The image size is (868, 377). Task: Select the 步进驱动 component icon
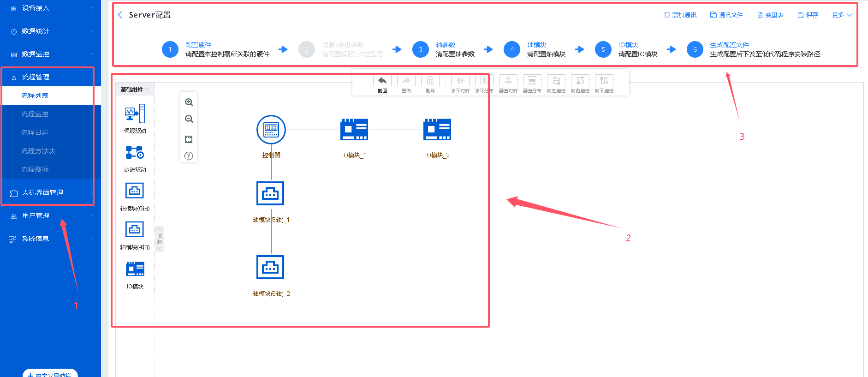point(135,152)
